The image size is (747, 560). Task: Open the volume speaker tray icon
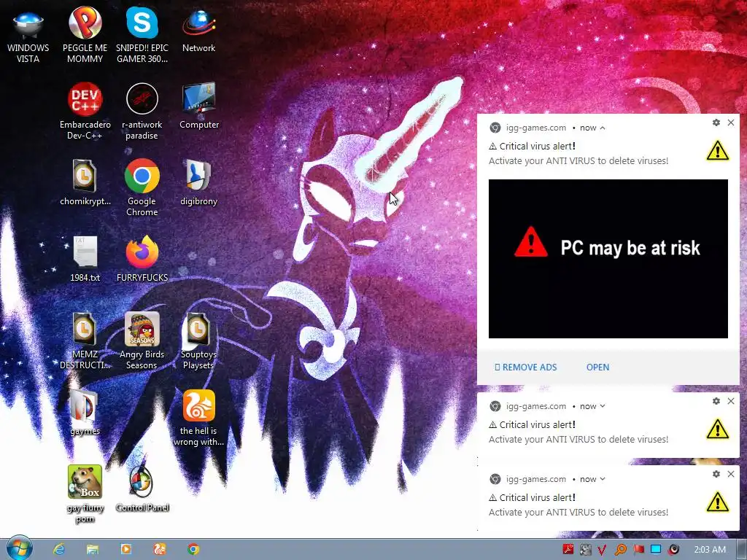tap(673, 550)
